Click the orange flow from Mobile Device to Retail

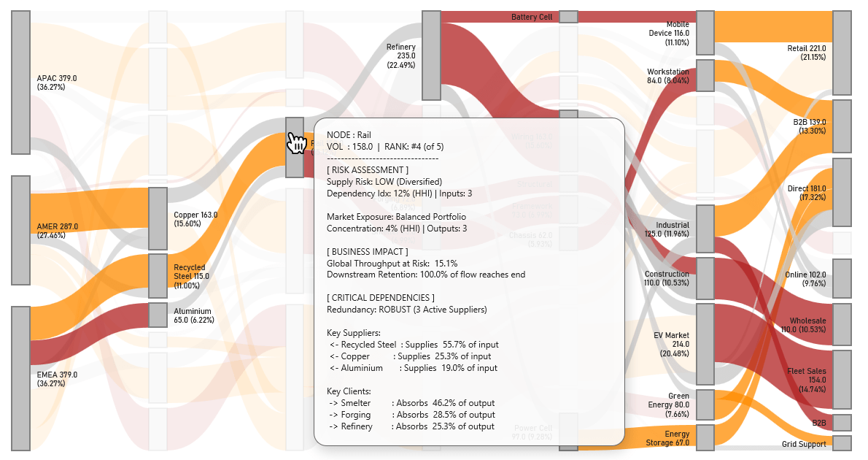(774, 26)
